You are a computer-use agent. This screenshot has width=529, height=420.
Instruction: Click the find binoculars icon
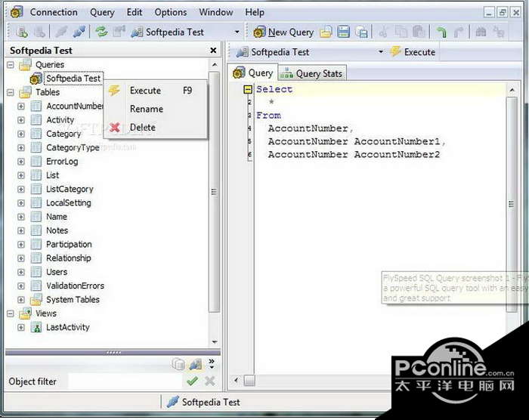tap(481, 32)
